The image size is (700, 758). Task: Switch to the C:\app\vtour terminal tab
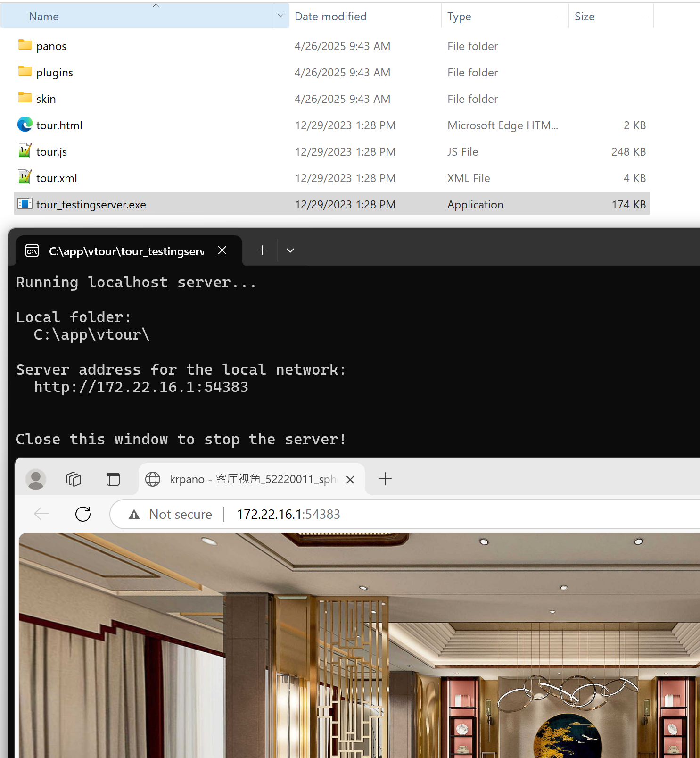(x=129, y=250)
